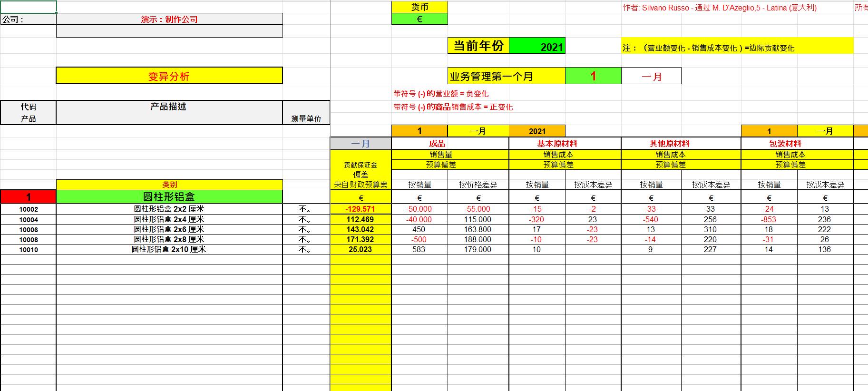Select the packaging material value '-853'

[x=769, y=219]
